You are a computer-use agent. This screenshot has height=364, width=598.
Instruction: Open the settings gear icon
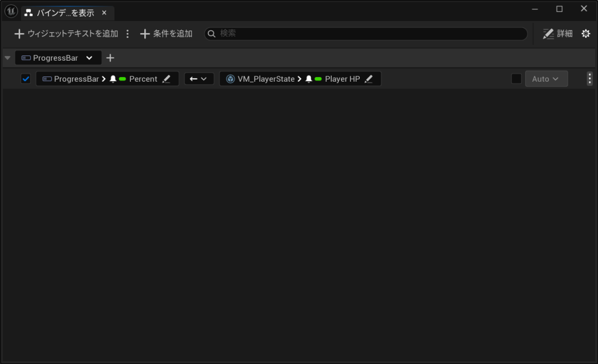pyautogui.click(x=586, y=34)
